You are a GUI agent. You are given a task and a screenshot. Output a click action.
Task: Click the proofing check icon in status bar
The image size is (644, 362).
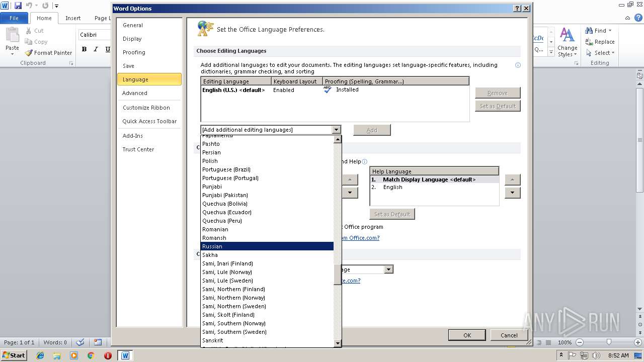(x=80, y=342)
